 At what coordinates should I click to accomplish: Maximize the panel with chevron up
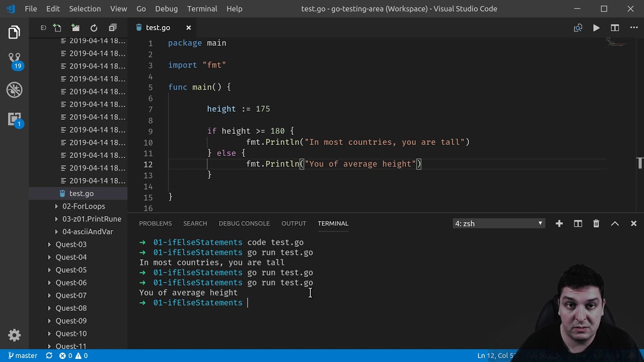(615, 224)
